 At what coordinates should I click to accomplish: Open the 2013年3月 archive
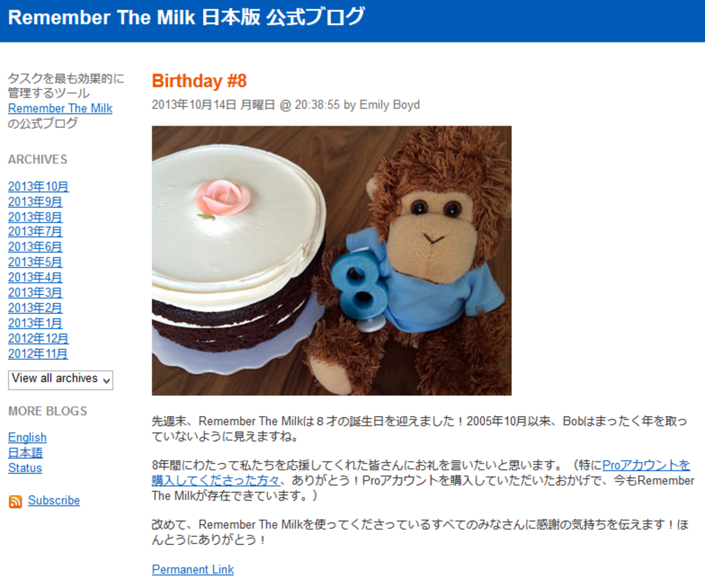click(35, 292)
